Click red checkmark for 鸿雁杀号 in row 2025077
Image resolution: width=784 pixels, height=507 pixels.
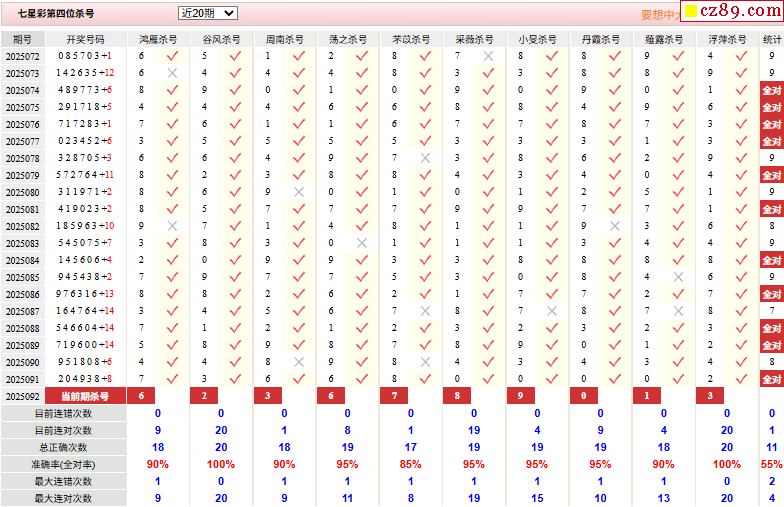(172, 141)
